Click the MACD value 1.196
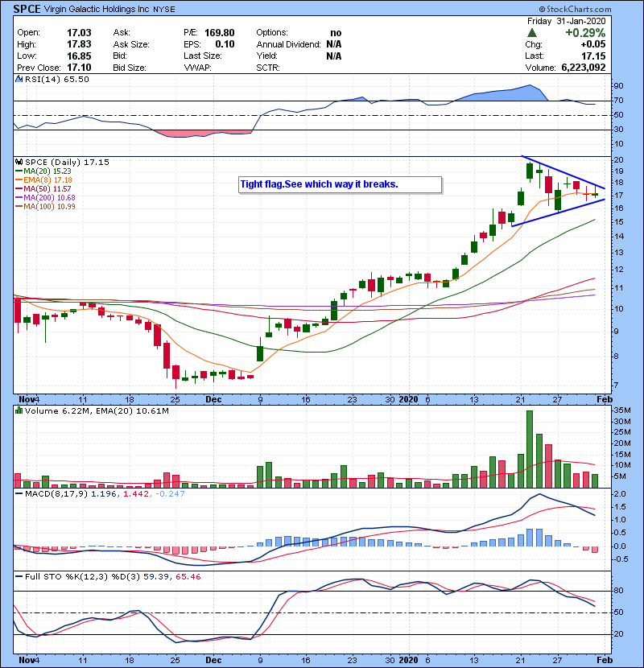 click(104, 494)
